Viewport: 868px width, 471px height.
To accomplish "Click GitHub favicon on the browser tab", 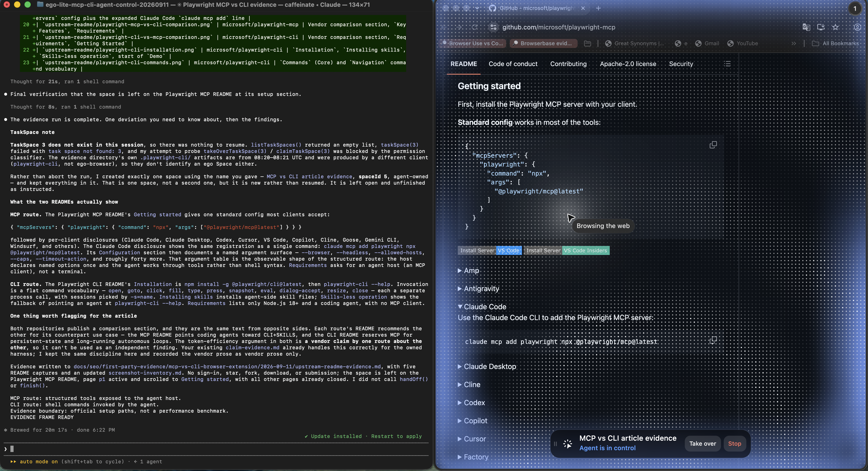I will point(492,8).
